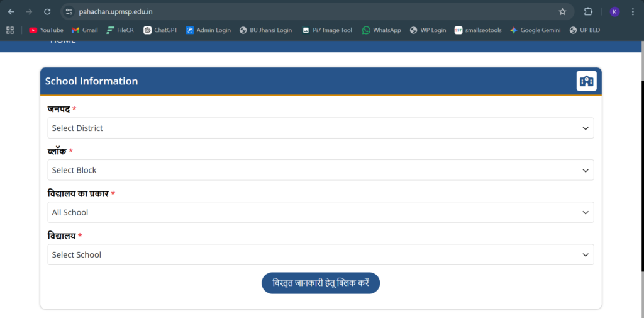Open the apps grid in bookmarks bar

(x=10, y=30)
